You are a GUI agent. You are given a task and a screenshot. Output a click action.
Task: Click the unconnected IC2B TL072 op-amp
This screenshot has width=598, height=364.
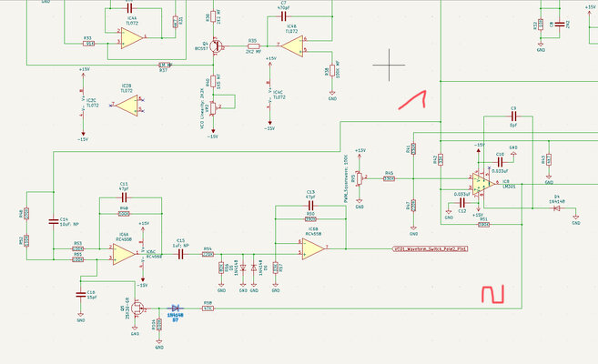[127, 106]
